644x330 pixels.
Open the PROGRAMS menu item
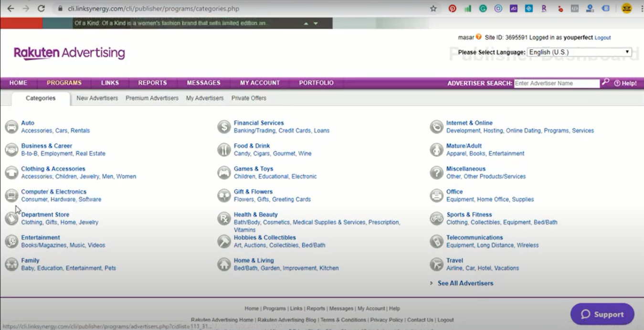(64, 83)
